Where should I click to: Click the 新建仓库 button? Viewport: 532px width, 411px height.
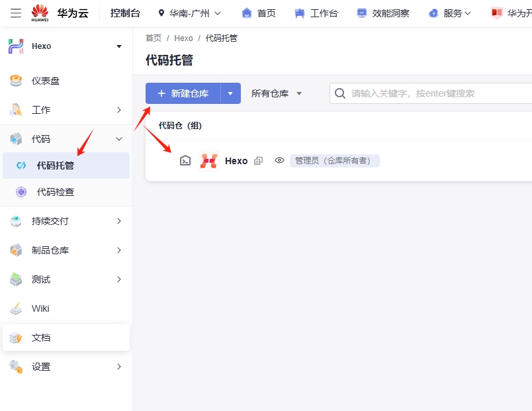(x=183, y=93)
